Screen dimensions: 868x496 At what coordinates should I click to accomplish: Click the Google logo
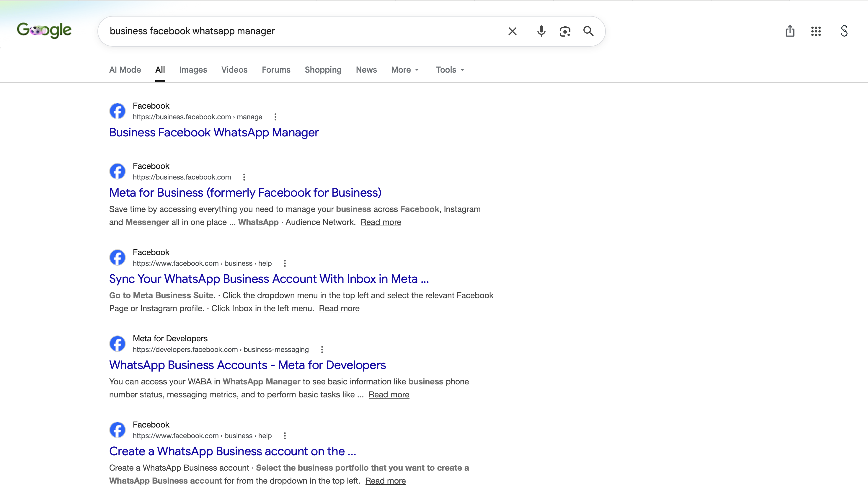[x=44, y=31]
